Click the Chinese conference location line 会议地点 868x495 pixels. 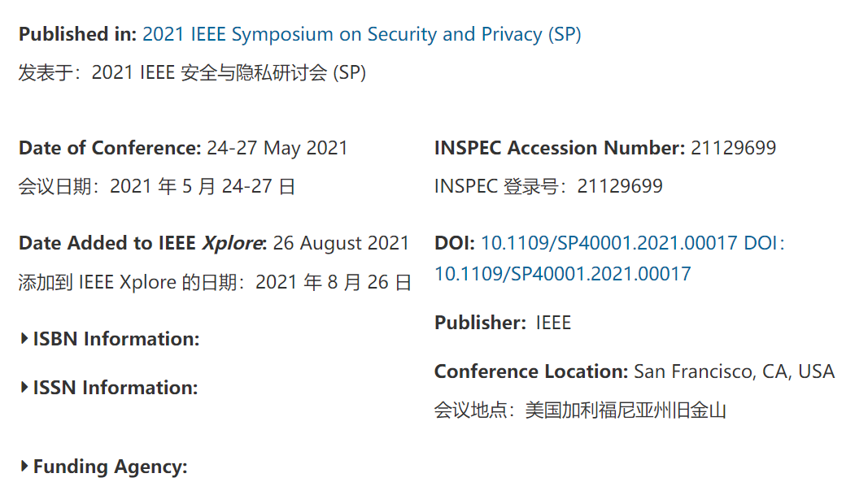tap(579, 410)
